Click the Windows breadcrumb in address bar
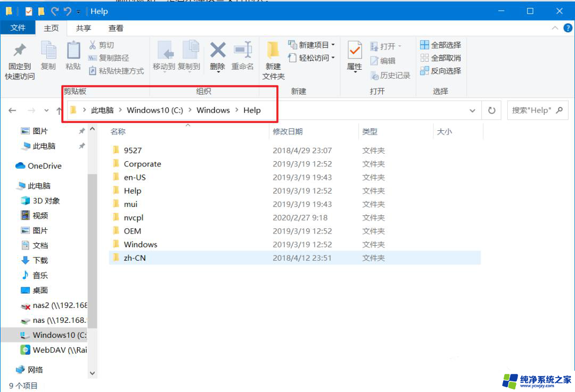575x392 pixels. [213, 110]
